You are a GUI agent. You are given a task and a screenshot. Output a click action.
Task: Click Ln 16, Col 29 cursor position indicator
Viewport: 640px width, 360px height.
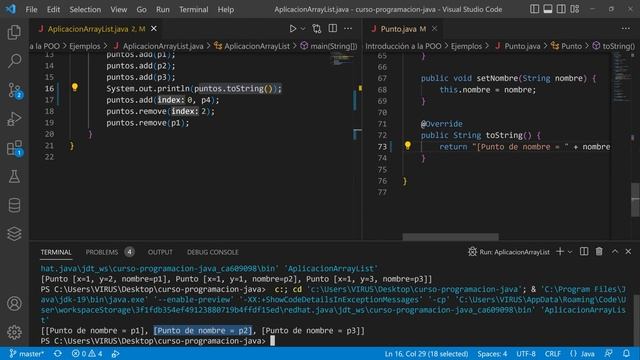(x=426, y=353)
